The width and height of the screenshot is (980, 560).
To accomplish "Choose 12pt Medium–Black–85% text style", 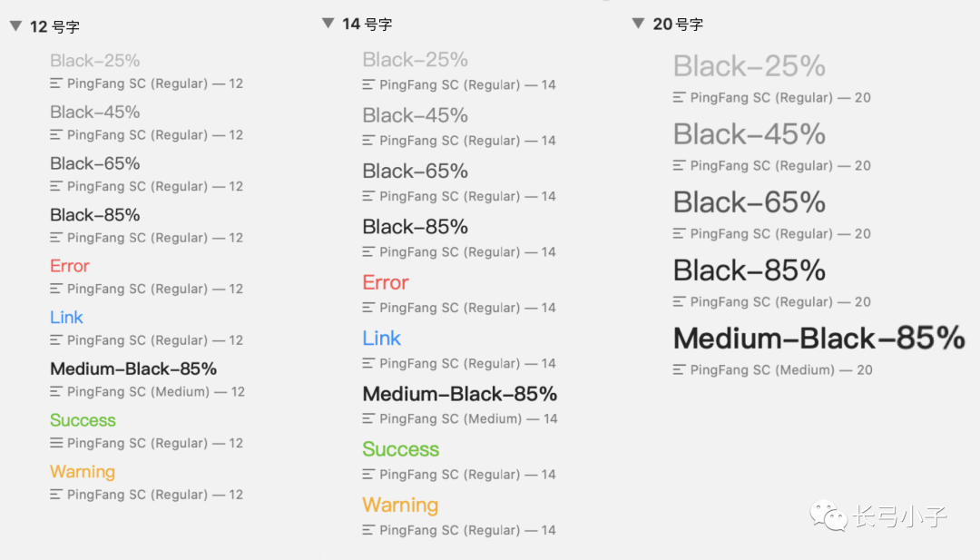I will (133, 368).
